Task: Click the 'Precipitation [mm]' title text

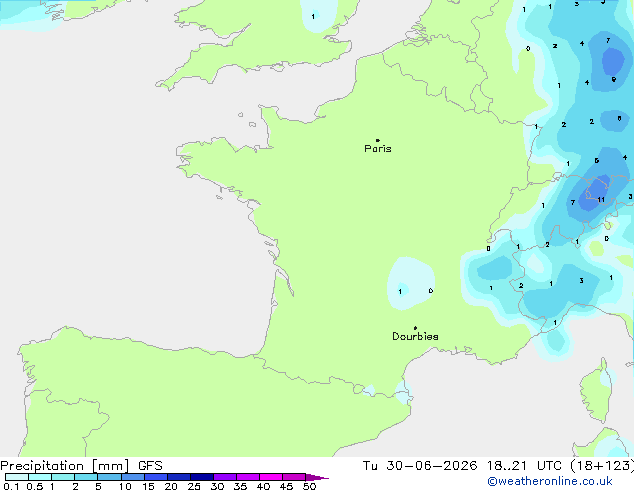Action: [65, 466]
